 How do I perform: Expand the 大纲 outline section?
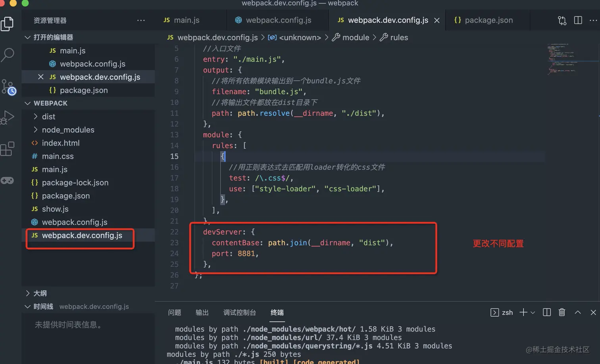coord(27,293)
